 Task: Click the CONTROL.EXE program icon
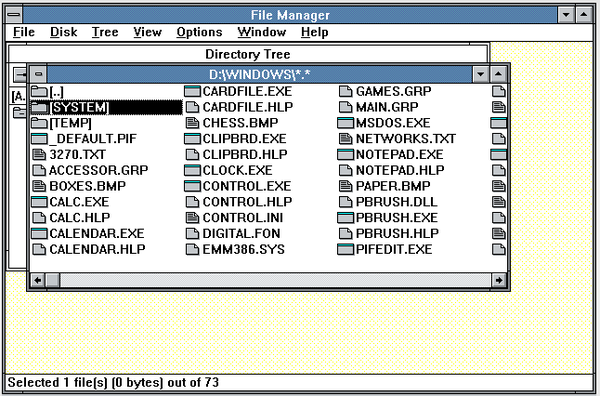192,186
